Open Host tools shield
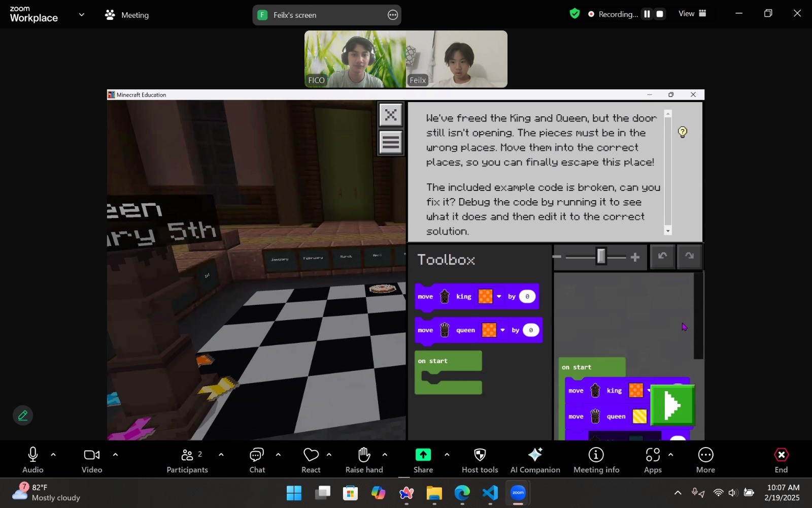This screenshot has width=812, height=508. pyautogui.click(x=480, y=460)
